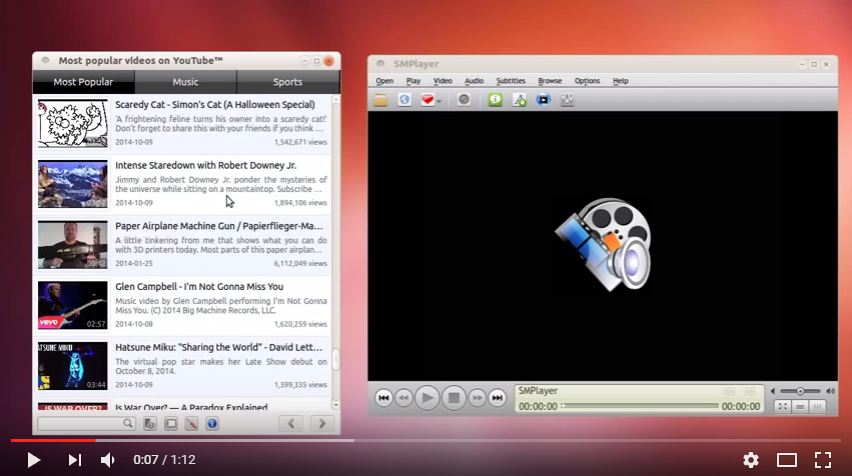Open YouTube settings gear menu
The image size is (852, 476).
click(751, 460)
